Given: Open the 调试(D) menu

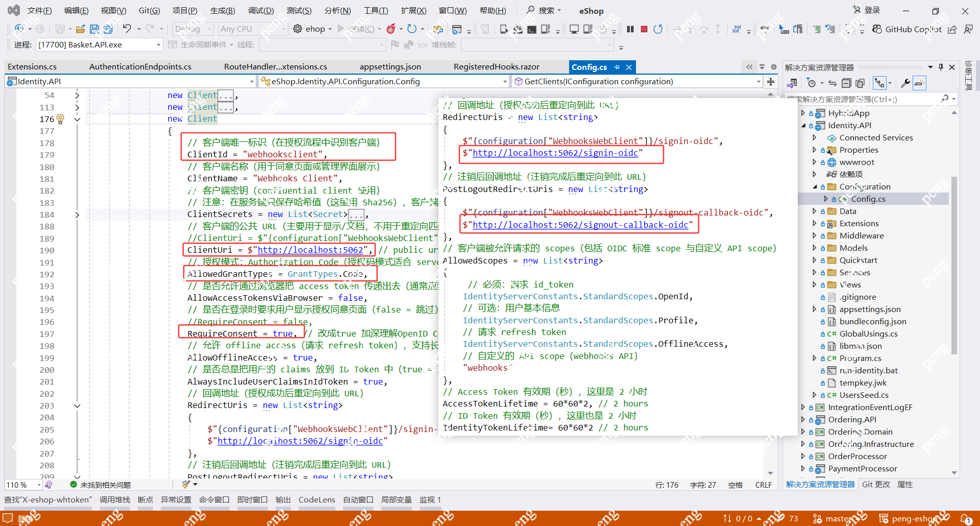Looking at the screenshot, I should [x=260, y=11].
